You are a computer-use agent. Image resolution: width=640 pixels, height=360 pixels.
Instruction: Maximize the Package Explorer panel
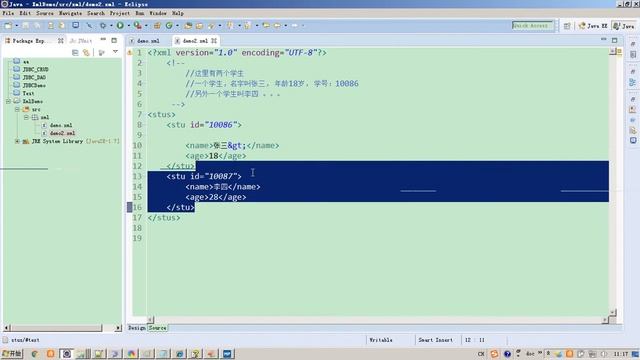click(114, 40)
